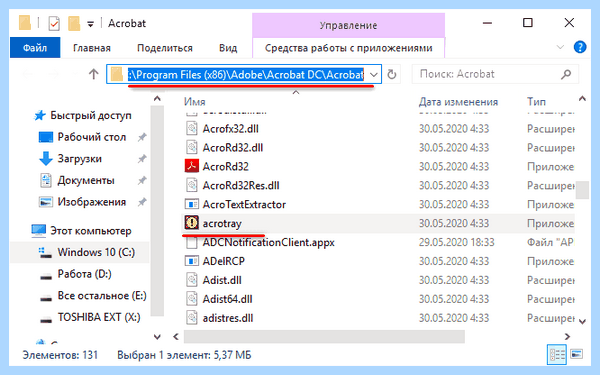The image size is (600, 375).
Task: Select the Acrofx32.dll file
Action: pyautogui.click(x=230, y=129)
